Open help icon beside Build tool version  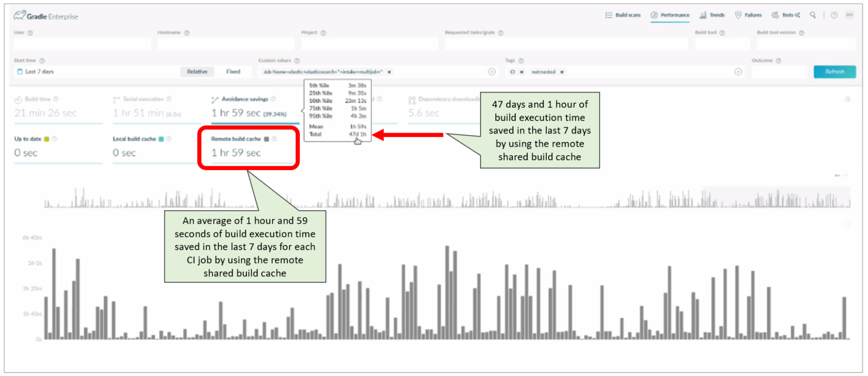(x=802, y=33)
